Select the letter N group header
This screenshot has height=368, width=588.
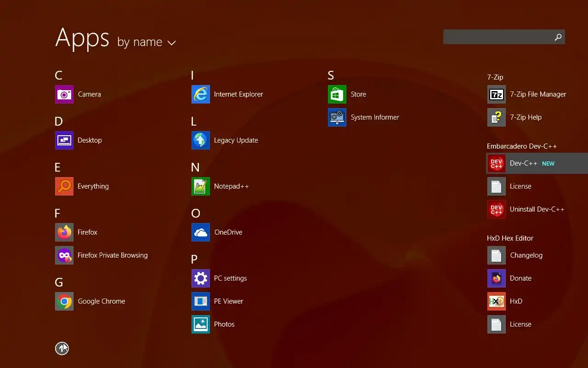click(195, 167)
